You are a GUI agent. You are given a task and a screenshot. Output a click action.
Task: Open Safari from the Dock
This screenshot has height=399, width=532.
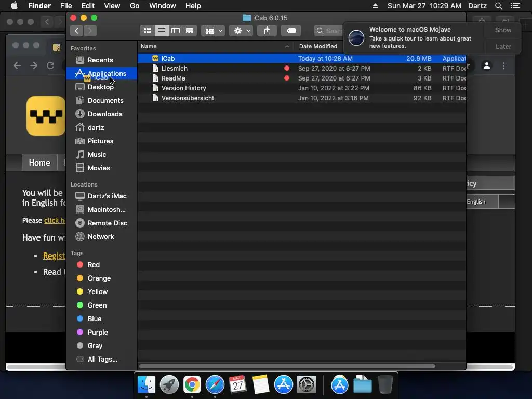[x=215, y=385]
